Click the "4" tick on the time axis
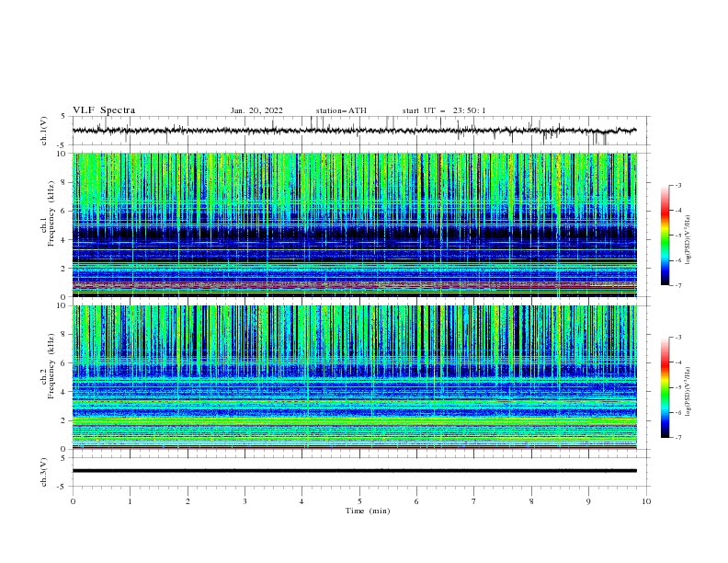The height and width of the screenshot is (563, 728). click(301, 501)
